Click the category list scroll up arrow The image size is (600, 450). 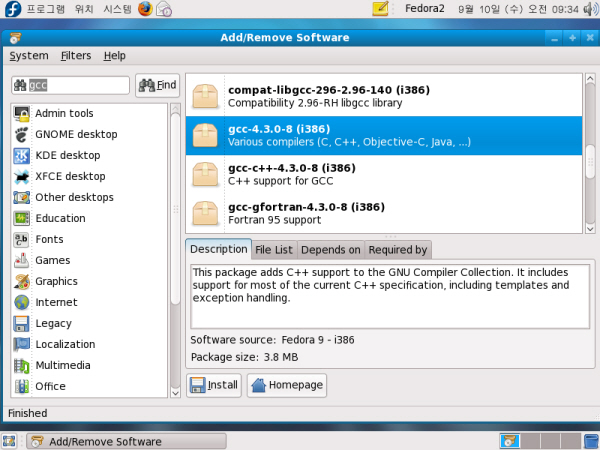(x=175, y=108)
